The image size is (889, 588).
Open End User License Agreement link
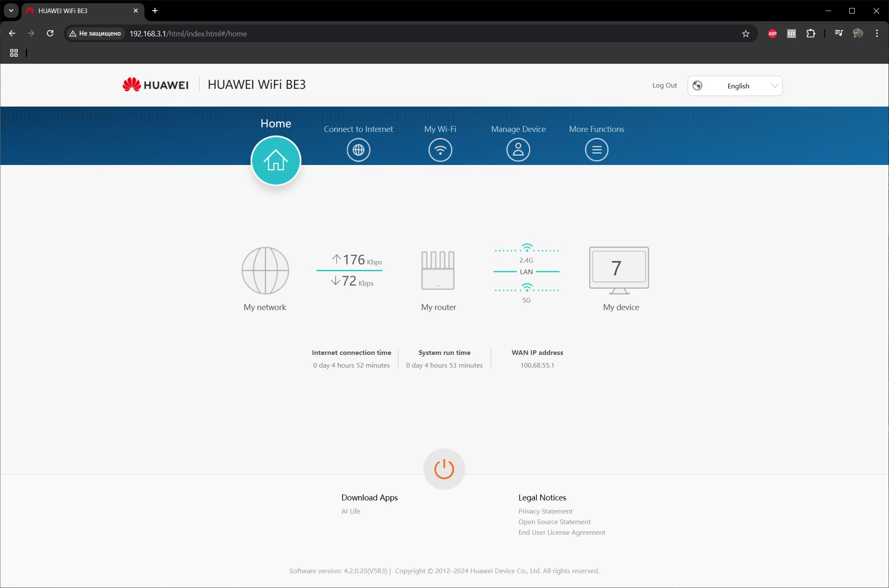(x=562, y=532)
